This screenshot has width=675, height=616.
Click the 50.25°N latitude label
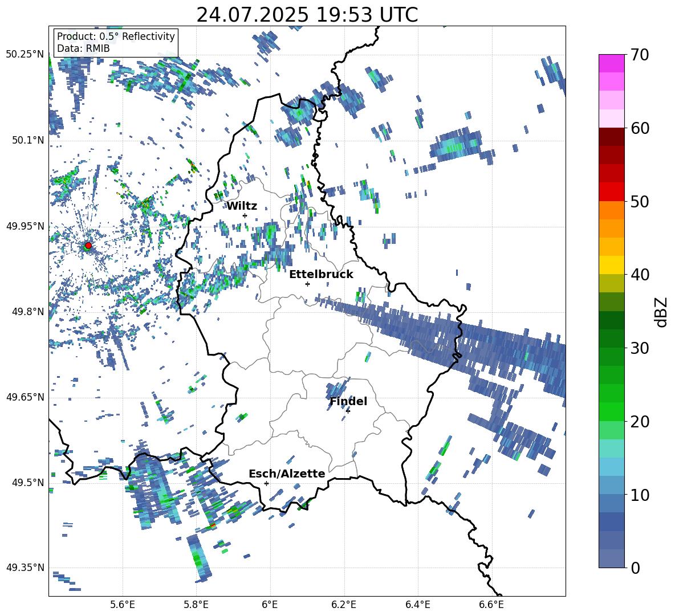pos(25,55)
